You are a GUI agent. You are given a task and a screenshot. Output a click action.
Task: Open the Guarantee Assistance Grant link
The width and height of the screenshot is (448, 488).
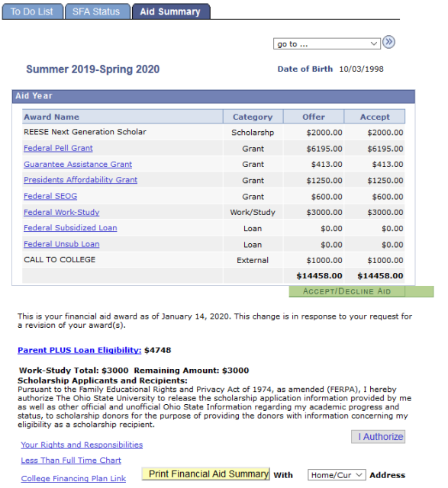tap(78, 165)
